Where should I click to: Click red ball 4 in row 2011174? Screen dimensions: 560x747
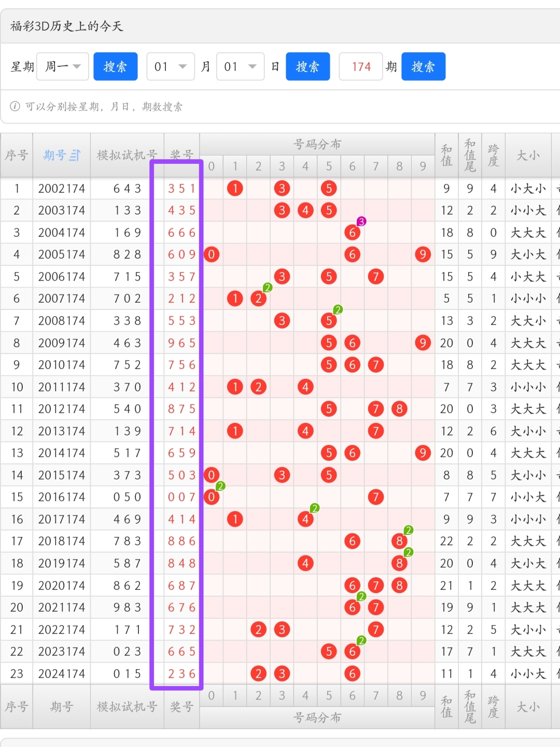305,387
